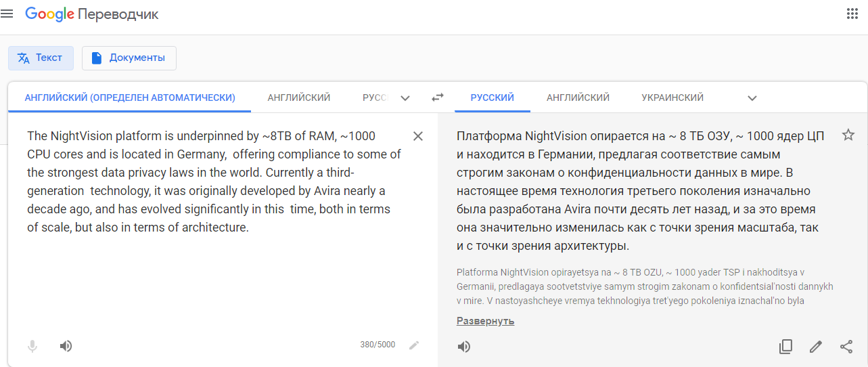The height and width of the screenshot is (367, 868).
Task: Select the Текст translation mode
Action: 41,58
